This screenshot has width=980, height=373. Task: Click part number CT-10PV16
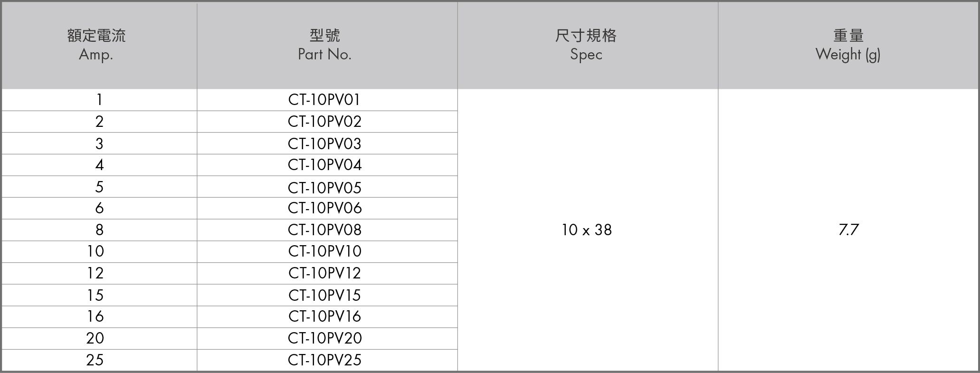pyautogui.click(x=325, y=316)
